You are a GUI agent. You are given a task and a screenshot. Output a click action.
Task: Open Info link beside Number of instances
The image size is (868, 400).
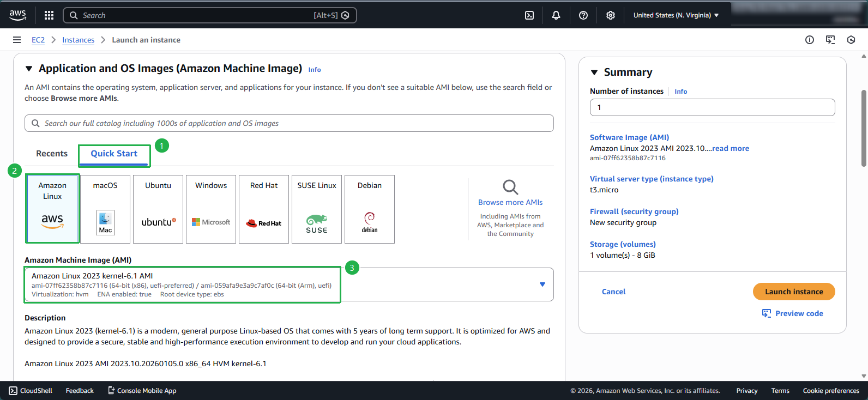click(680, 92)
